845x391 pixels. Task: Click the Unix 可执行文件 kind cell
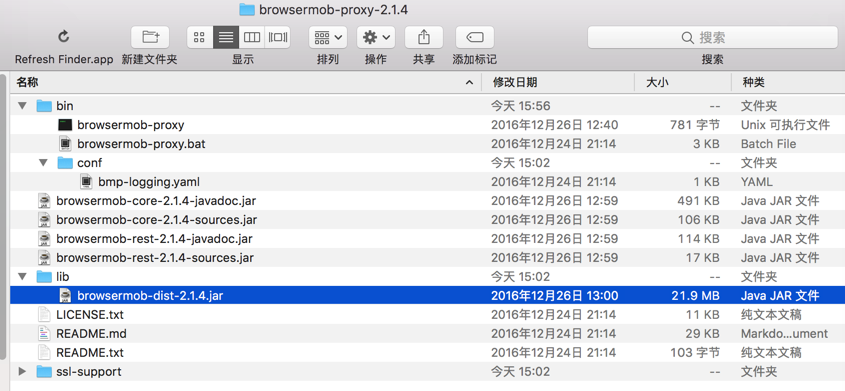coord(785,125)
